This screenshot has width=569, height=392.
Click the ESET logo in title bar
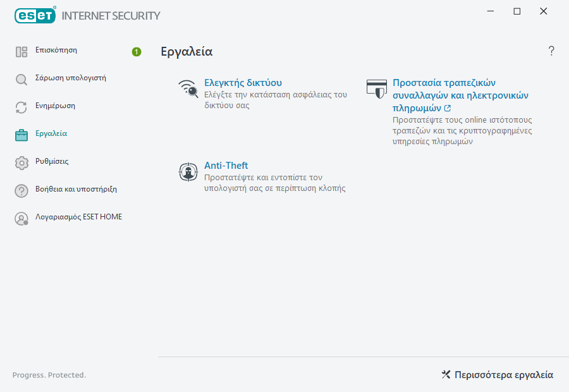(x=35, y=15)
